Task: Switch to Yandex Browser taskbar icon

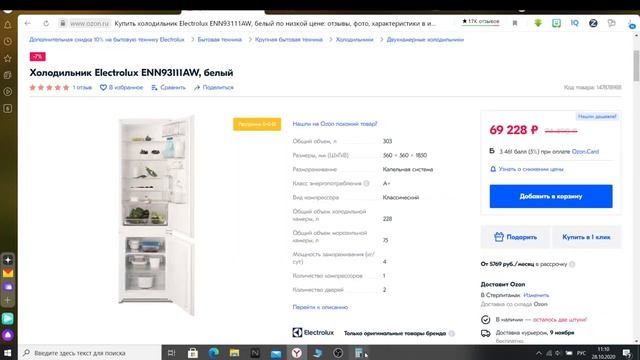Action: pyautogui.click(x=297, y=353)
